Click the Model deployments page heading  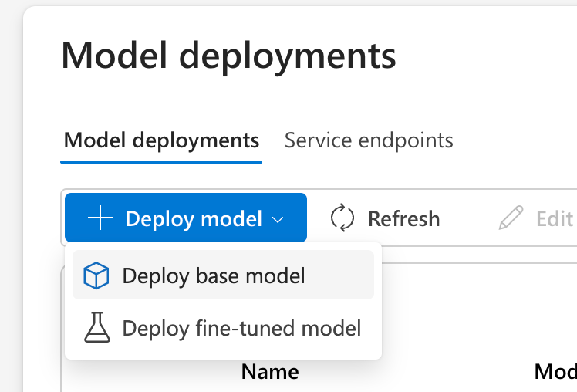[228, 56]
